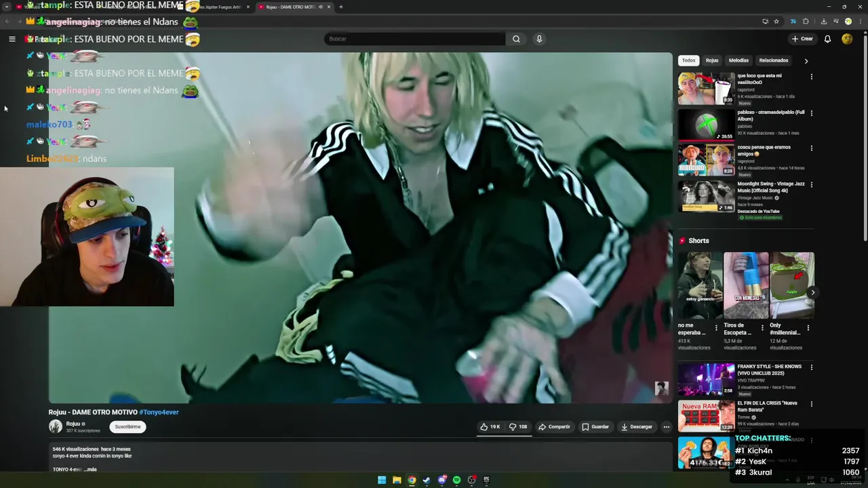Expand description with '...más'
The image size is (868, 488).
(90, 469)
